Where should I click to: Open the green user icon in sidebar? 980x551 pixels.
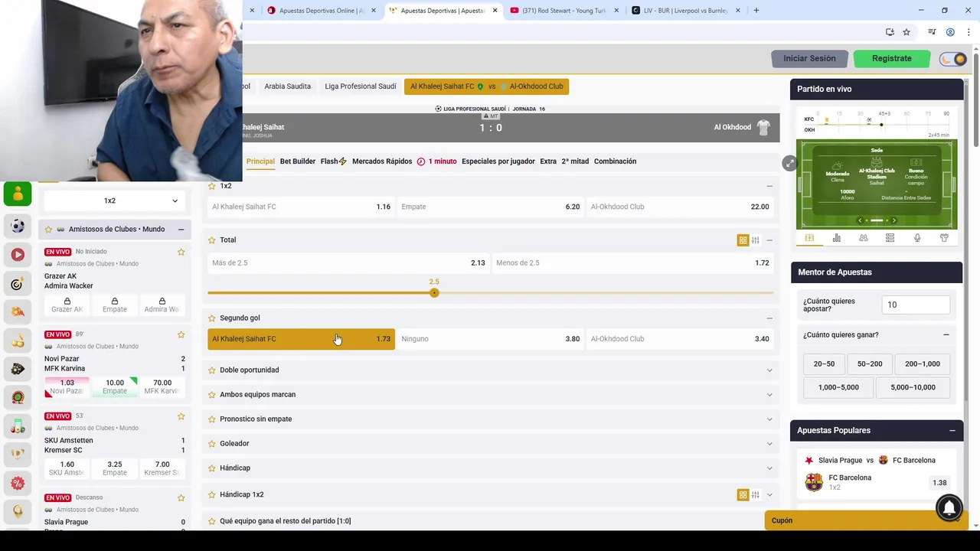point(18,194)
